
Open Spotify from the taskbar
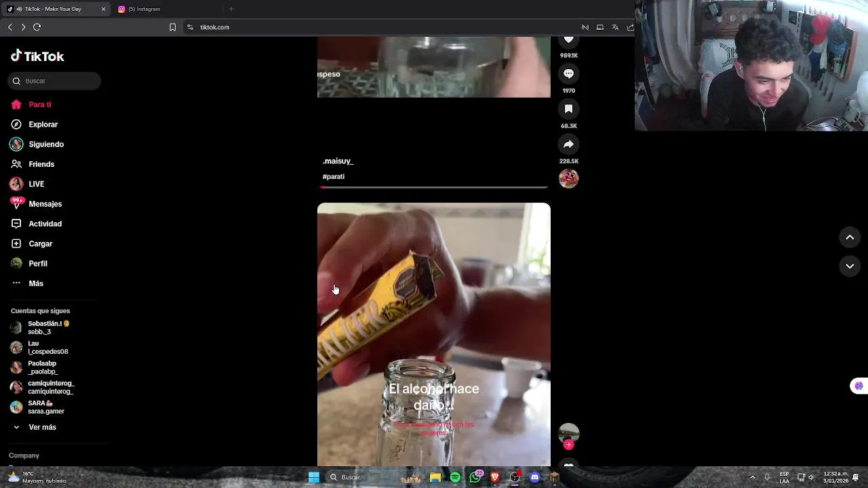point(456,477)
